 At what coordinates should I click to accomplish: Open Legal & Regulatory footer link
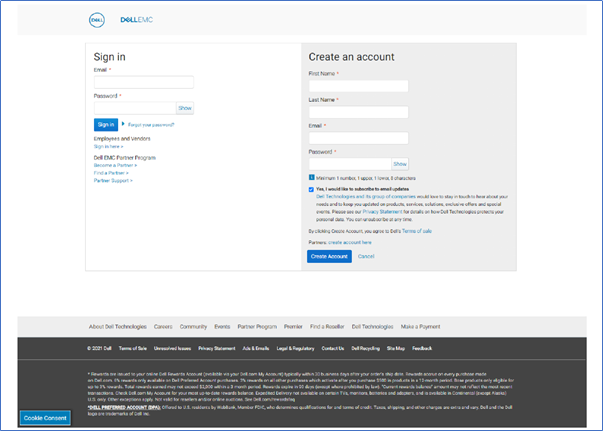(x=295, y=348)
